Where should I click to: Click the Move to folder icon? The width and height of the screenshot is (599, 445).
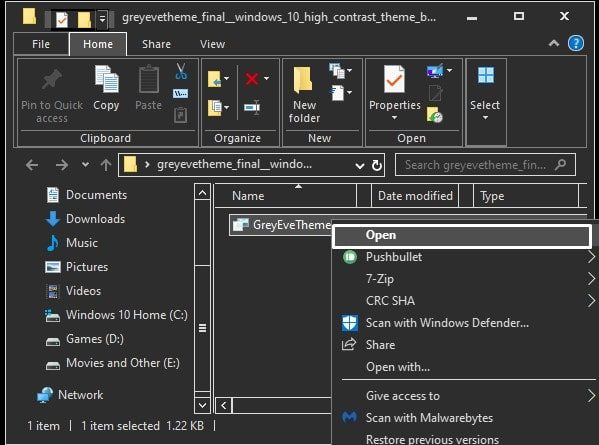pyautogui.click(x=214, y=79)
